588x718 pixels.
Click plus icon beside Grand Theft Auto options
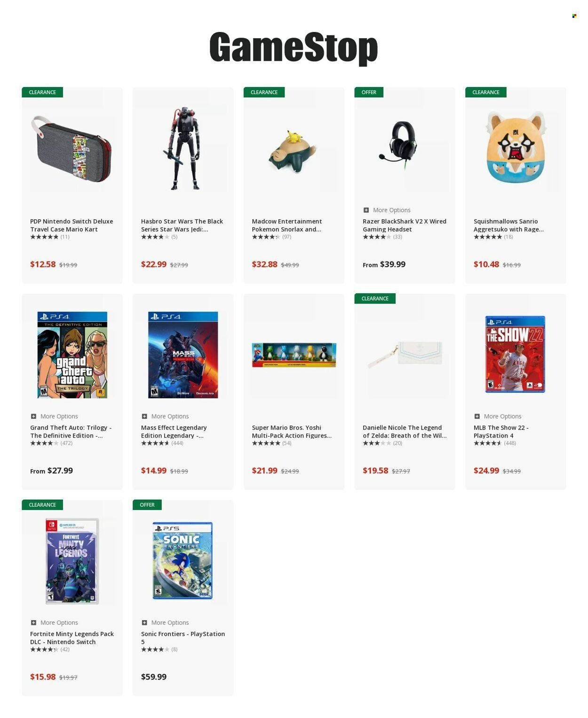coord(33,416)
